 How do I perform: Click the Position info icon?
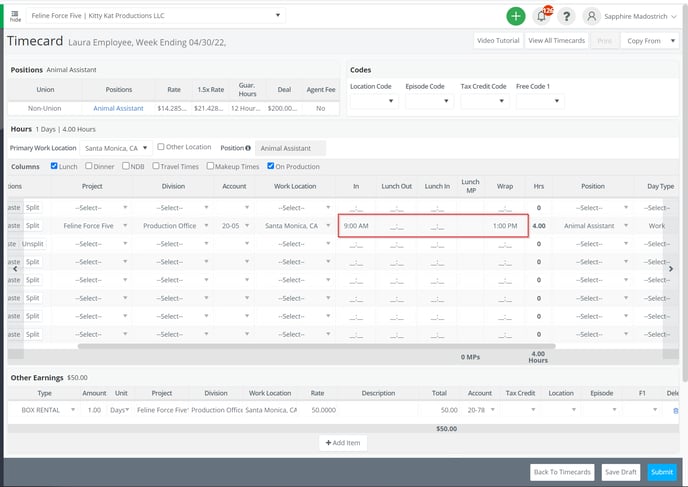(x=248, y=148)
